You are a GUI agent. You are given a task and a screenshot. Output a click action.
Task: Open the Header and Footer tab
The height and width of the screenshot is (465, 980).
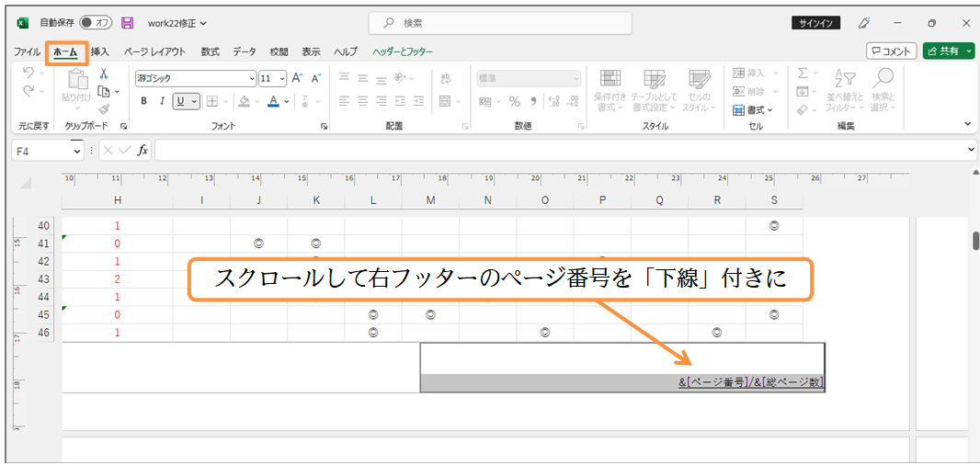[x=403, y=51]
